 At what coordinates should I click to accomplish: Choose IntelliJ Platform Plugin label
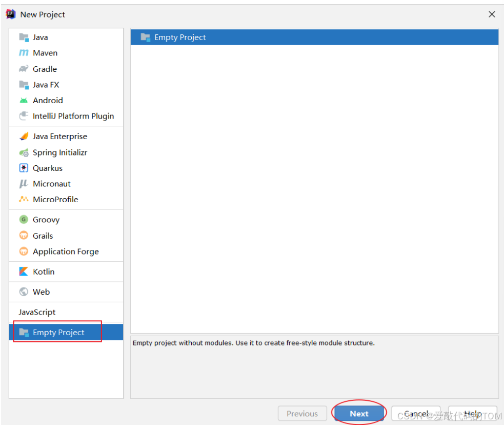tap(73, 116)
